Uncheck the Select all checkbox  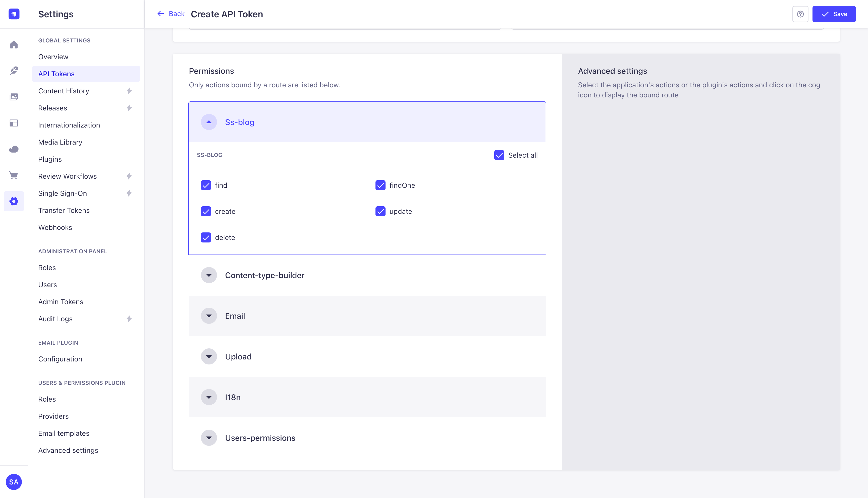(x=499, y=155)
